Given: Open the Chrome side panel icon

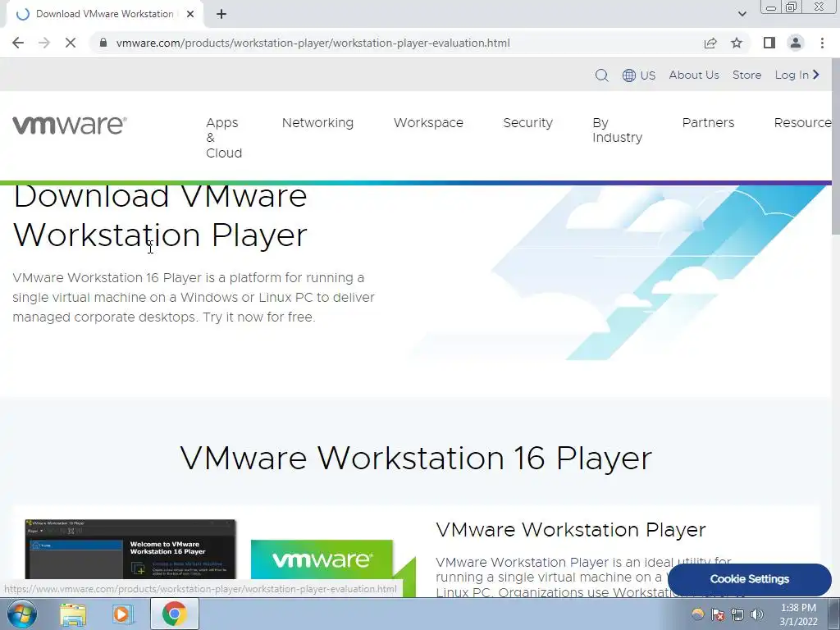Looking at the screenshot, I should point(769,43).
